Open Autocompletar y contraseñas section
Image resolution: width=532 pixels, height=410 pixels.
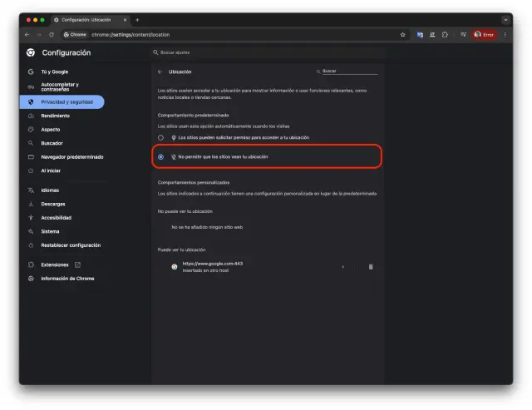60,86
